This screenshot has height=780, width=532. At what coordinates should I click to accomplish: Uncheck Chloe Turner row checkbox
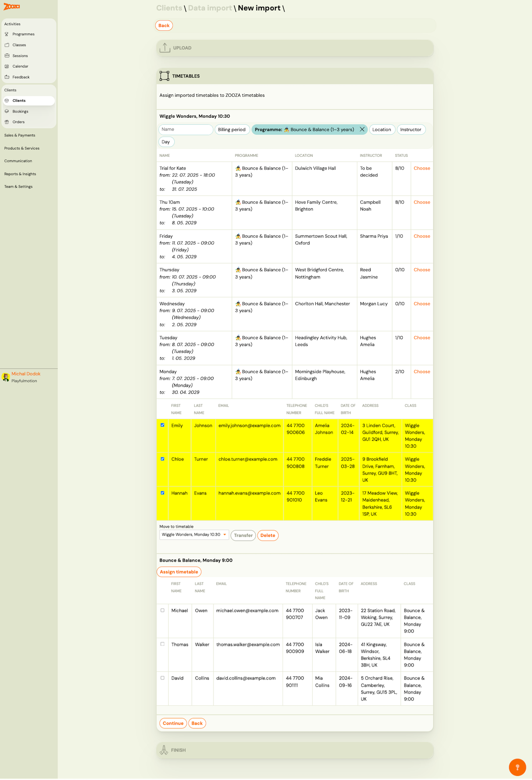(x=162, y=459)
